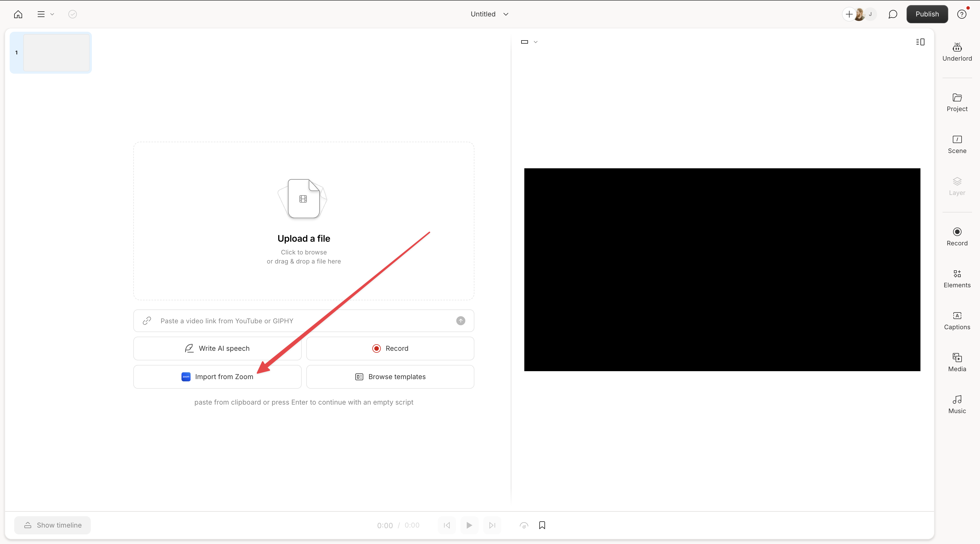Go to the home screen icon
Viewport: 980px width, 544px height.
pos(18,14)
